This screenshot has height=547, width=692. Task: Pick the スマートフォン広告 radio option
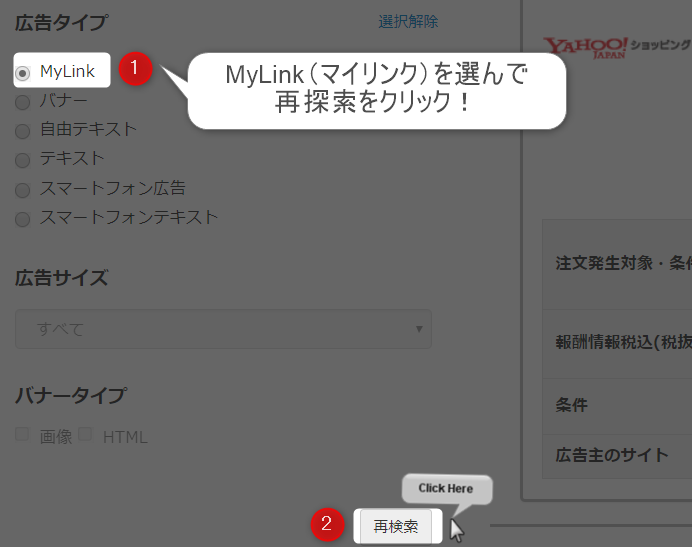23,190
